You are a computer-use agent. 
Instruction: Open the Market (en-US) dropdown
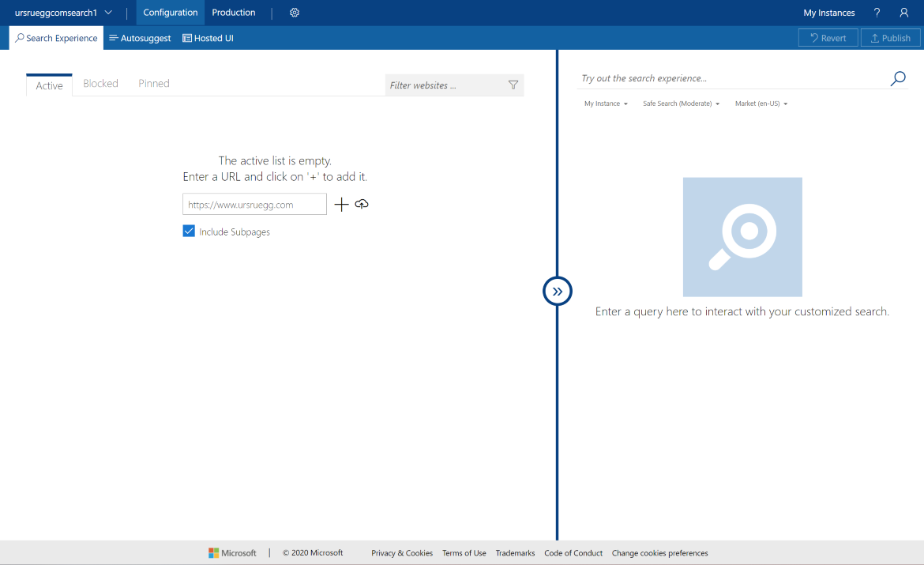point(761,104)
